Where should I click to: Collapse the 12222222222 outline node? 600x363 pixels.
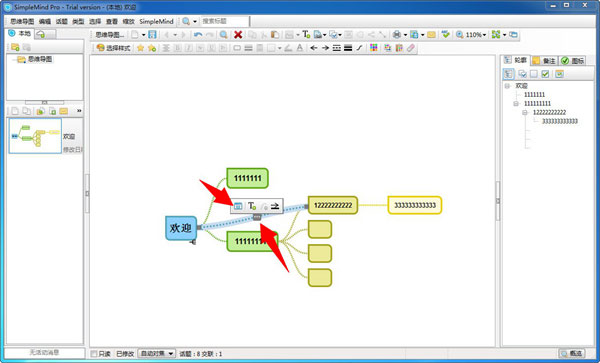[x=525, y=112]
